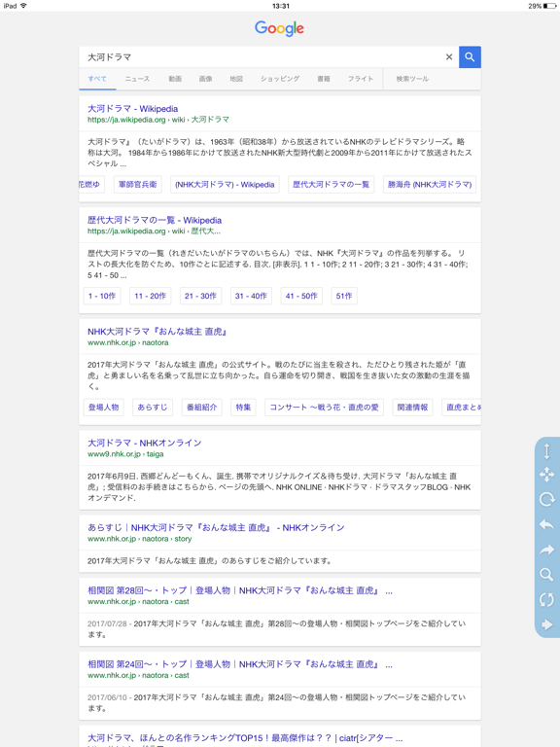Click the 2017/07/28 result date
The width and height of the screenshot is (560, 747).
pos(107,623)
